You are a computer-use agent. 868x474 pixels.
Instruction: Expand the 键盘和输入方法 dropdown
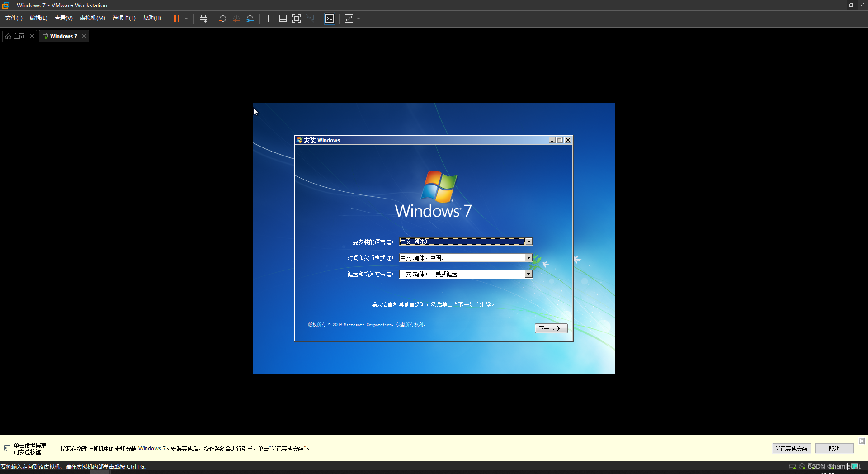tap(528, 274)
